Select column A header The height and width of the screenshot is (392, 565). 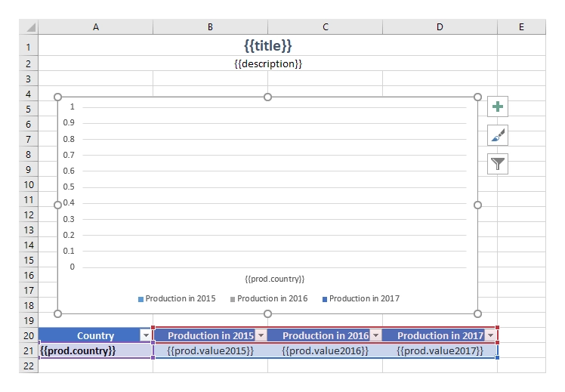(95, 27)
